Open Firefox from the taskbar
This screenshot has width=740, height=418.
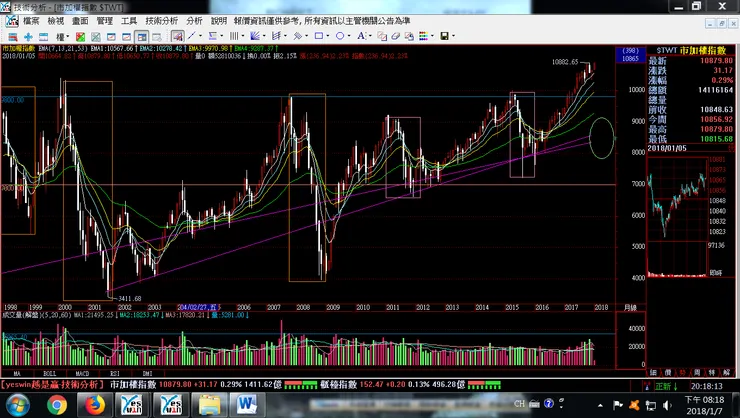(x=94, y=405)
